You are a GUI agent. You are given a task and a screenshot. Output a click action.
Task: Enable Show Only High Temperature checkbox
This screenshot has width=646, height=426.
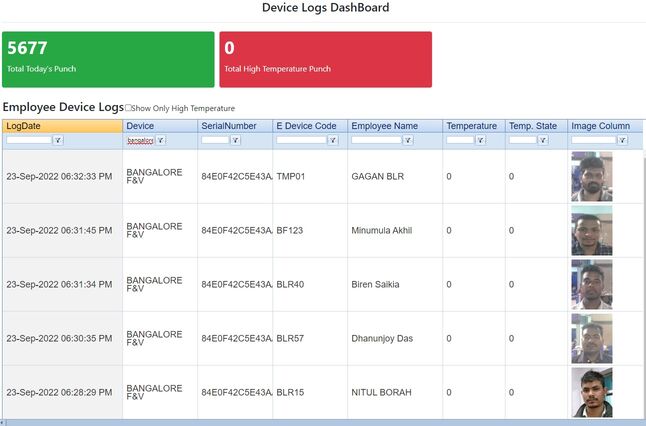point(128,108)
